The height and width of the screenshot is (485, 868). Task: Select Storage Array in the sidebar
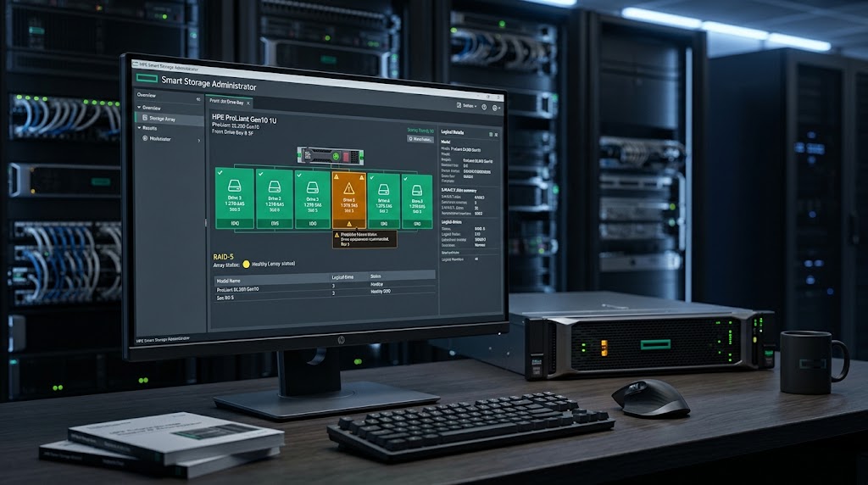coord(170,119)
